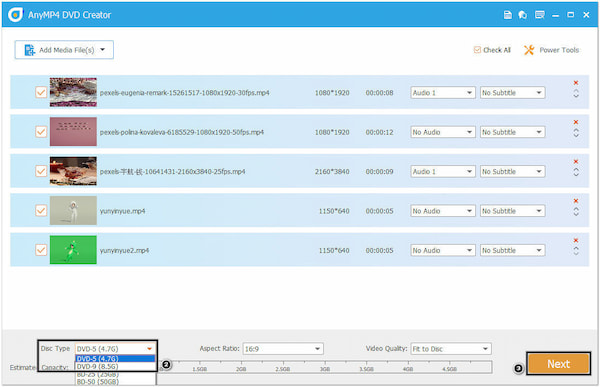
Task: Reorder pexels-eugenia-remark video using move arrows
Action: 576,94
